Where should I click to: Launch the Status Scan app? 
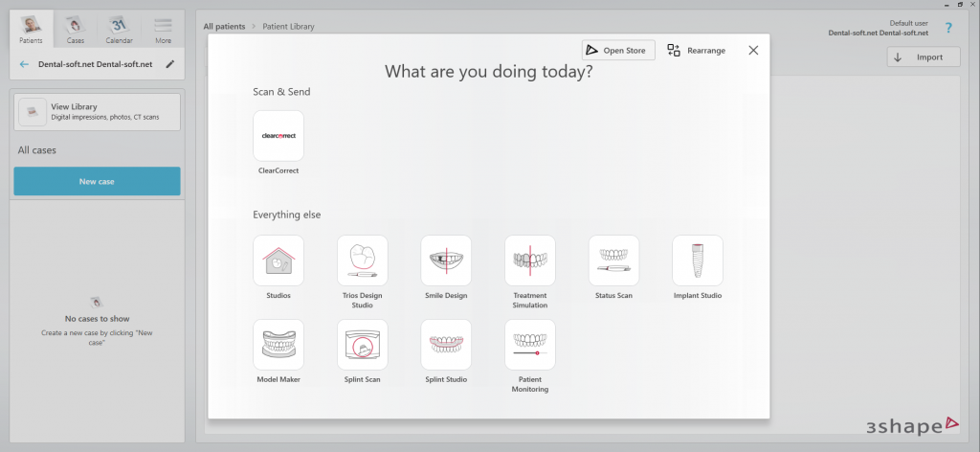coord(613,260)
